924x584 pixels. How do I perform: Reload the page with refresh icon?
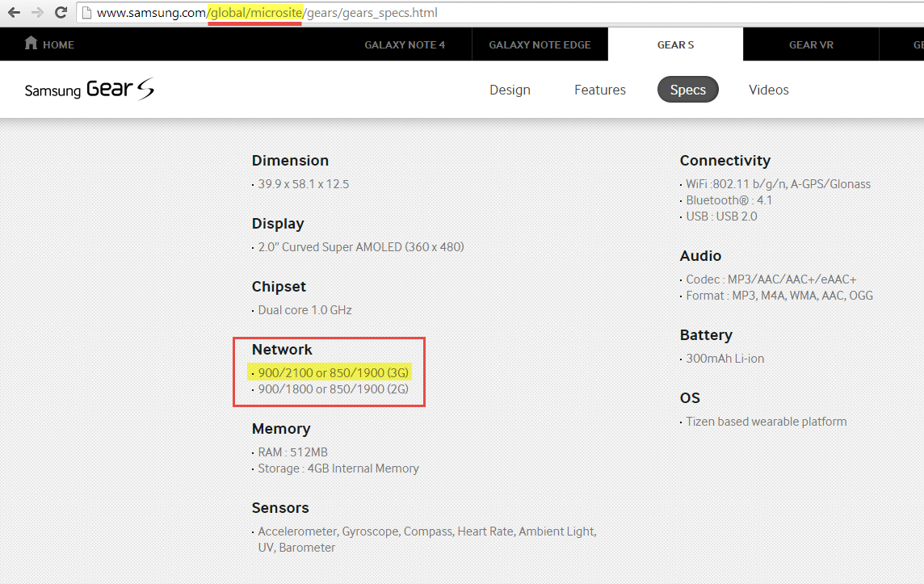[61, 12]
